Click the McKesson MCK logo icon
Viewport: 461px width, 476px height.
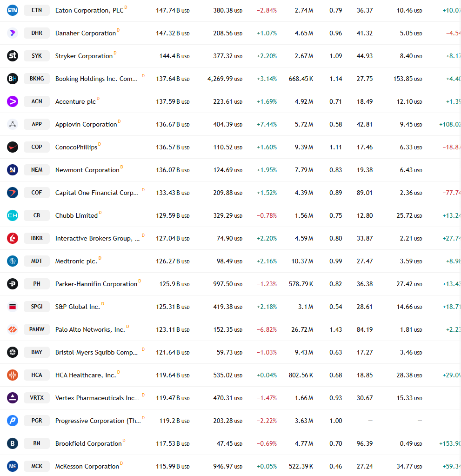13,466
